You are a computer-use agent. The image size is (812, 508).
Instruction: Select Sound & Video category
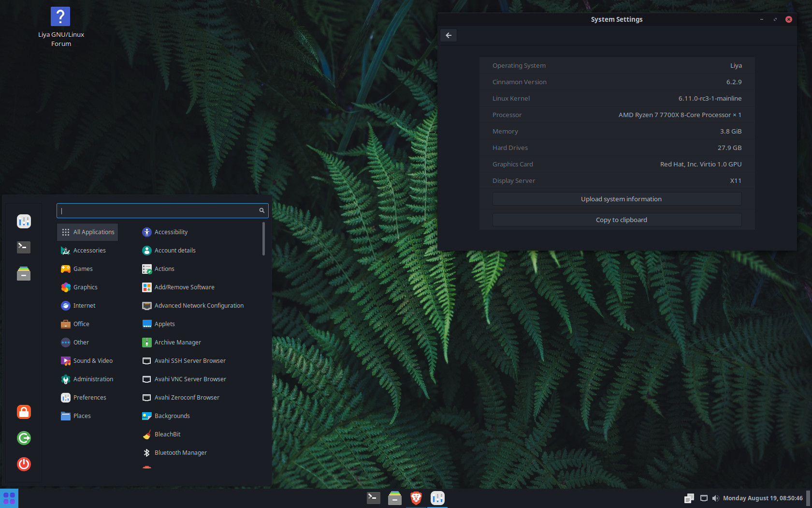point(87,361)
